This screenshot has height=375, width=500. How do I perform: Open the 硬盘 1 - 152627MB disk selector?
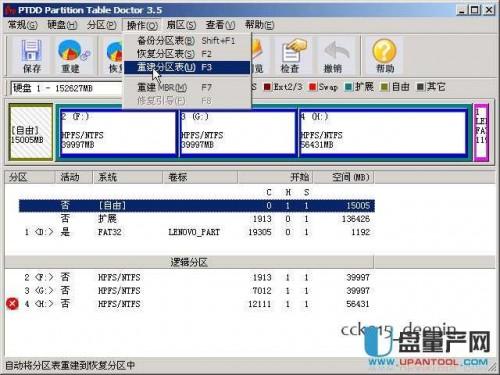click(x=67, y=88)
